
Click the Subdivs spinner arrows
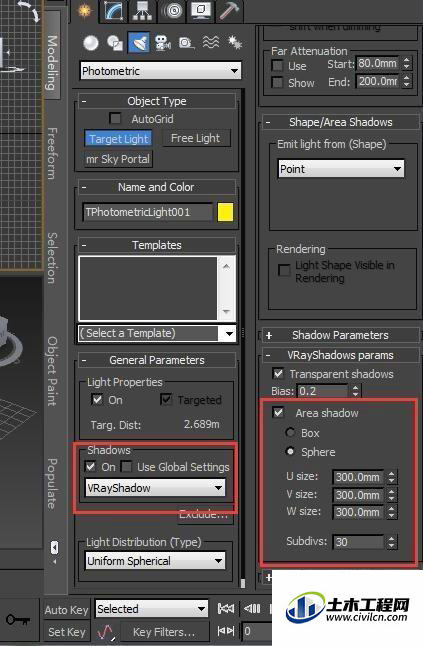click(x=391, y=542)
